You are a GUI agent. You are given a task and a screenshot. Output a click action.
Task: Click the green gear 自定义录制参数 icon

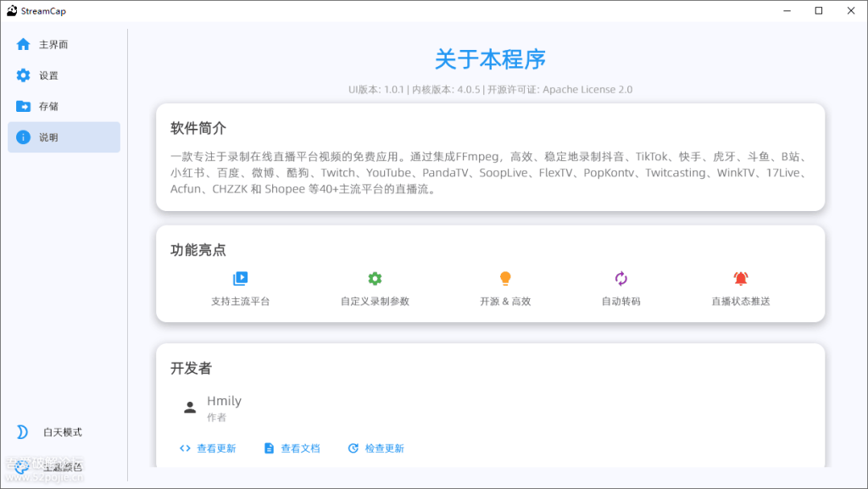375,278
